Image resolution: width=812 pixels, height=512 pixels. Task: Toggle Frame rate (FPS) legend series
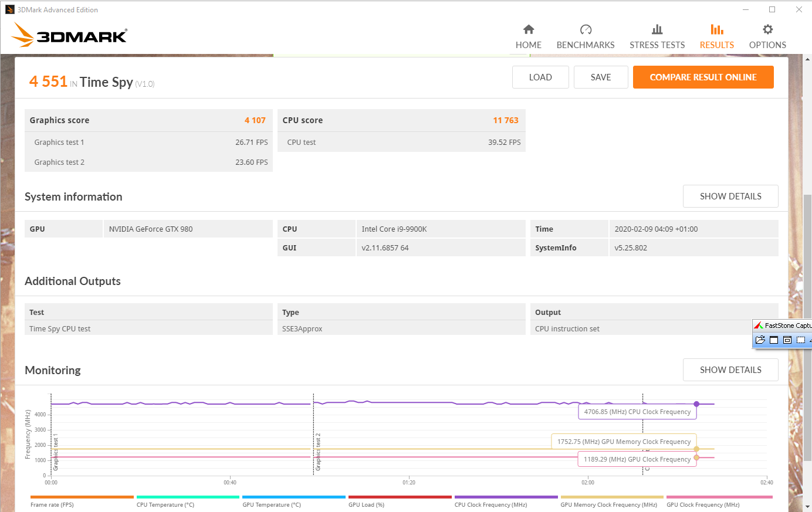click(82, 501)
